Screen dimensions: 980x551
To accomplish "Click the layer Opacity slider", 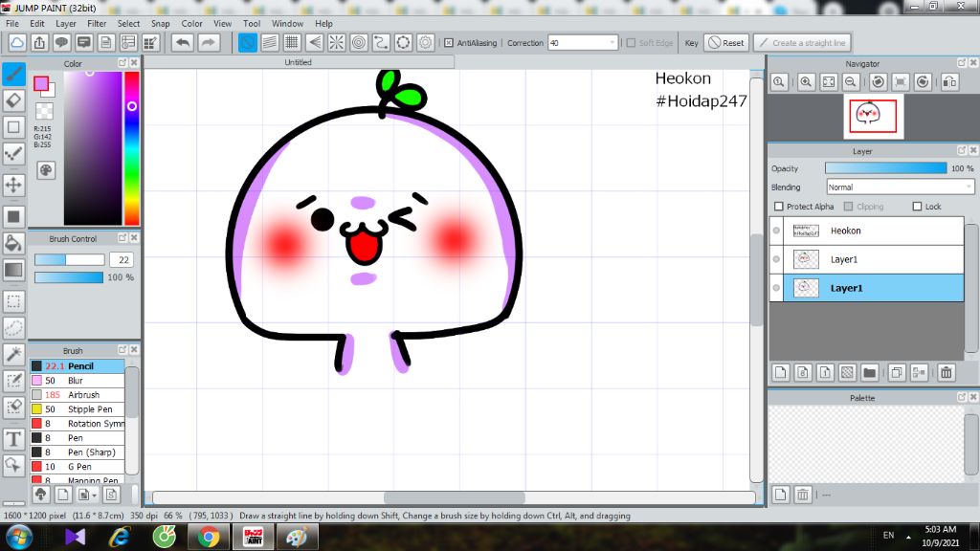I will 885,168.
